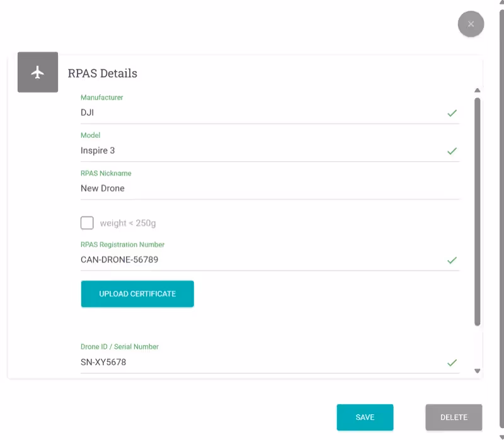The image size is (504, 440).
Task: Click the Registration Number validation checkmark
Action: (x=452, y=260)
